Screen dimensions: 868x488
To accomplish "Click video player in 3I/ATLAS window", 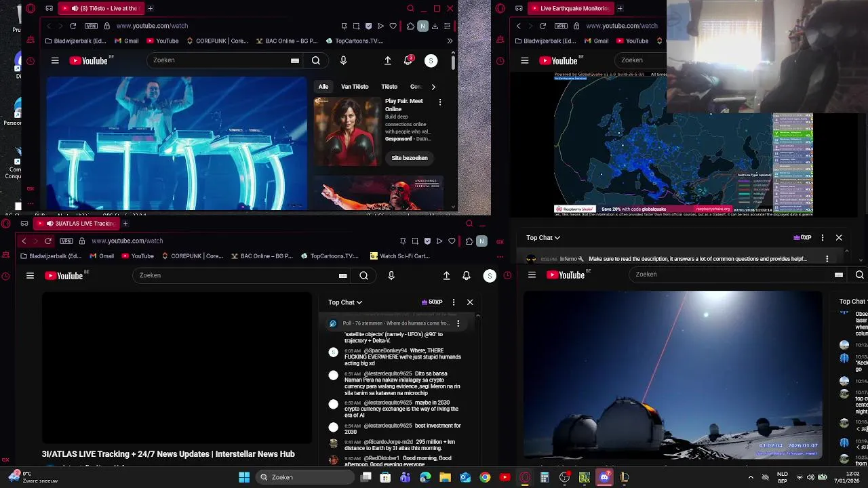I will pos(177,367).
